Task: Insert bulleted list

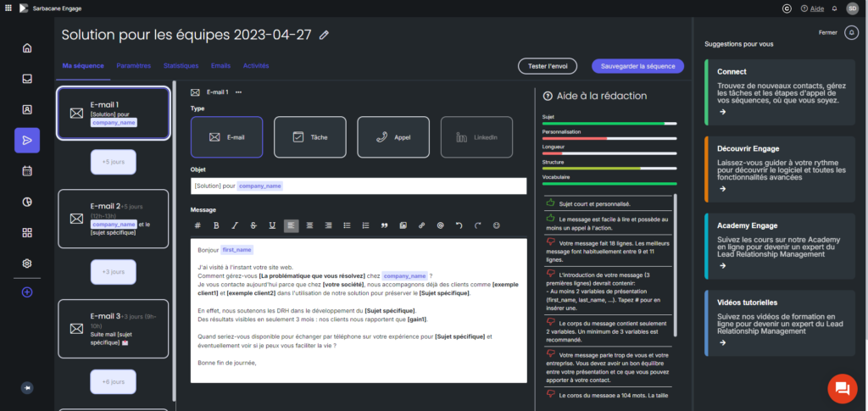Action: point(347,225)
